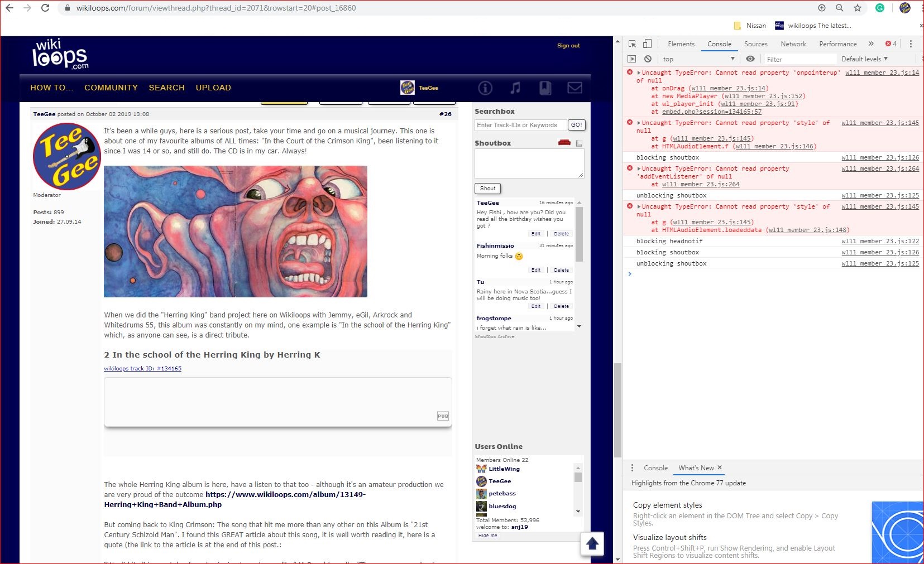Image resolution: width=924 pixels, height=564 pixels.
Task: Jump to page top with the blue arrow
Action: tap(592, 543)
